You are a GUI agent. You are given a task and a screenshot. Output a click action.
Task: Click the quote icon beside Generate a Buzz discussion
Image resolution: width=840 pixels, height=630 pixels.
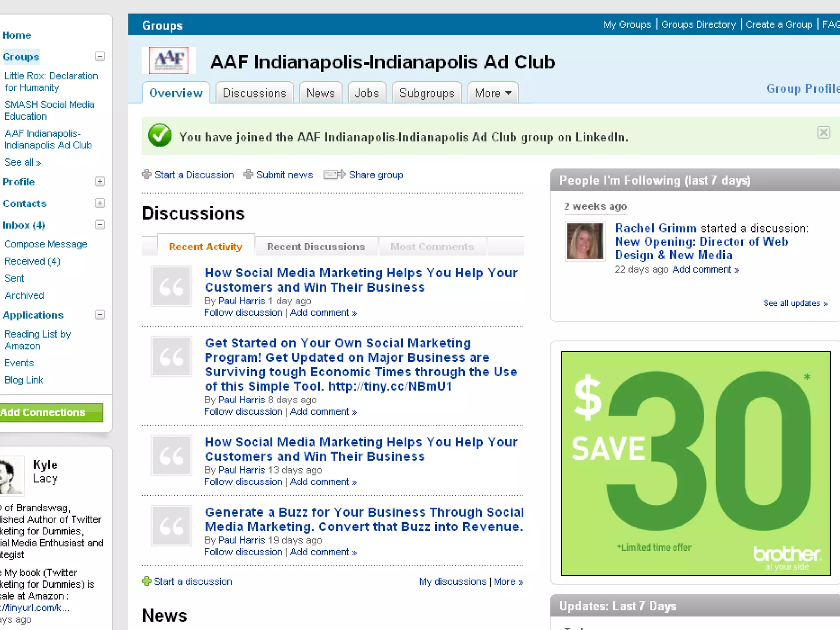tap(171, 526)
